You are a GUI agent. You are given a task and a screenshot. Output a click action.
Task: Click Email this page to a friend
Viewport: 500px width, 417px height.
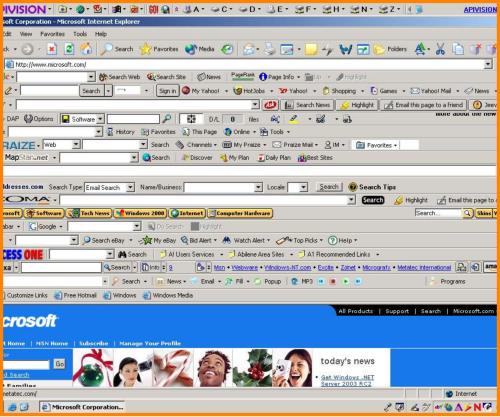pos(424,105)
